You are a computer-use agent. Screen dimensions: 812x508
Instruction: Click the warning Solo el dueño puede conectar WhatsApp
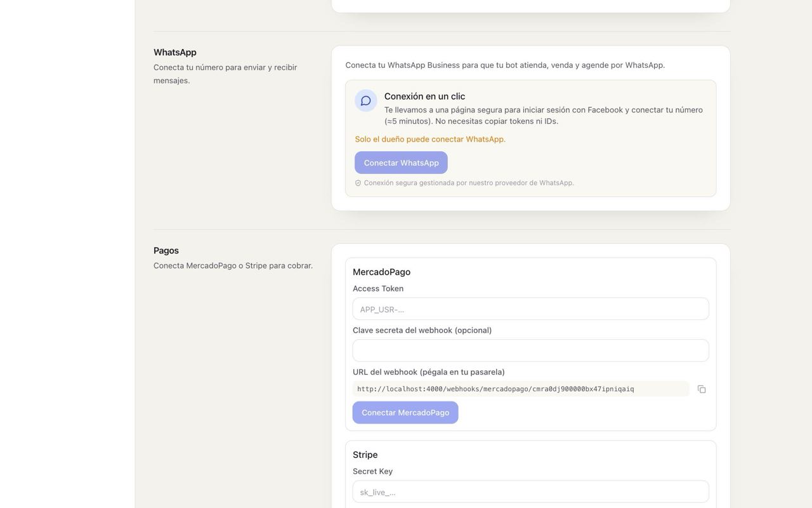pos(430,139)
